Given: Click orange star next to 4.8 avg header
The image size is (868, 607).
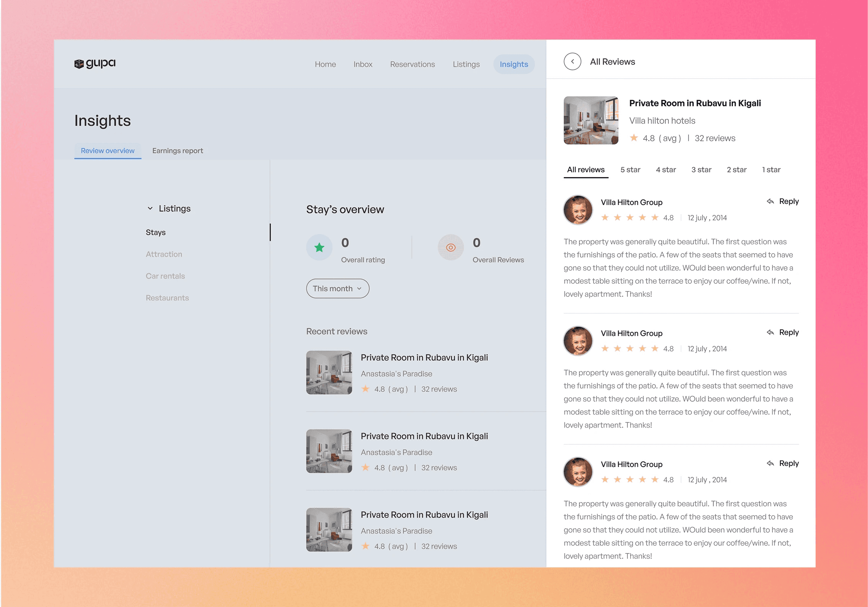Looking at the screenshot, I should pos(634,138).
